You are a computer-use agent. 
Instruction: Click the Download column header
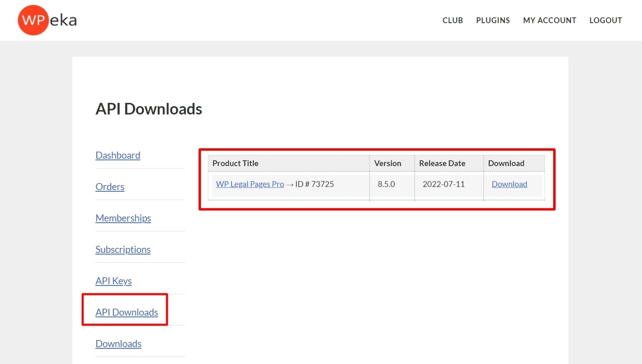(506, 163)
